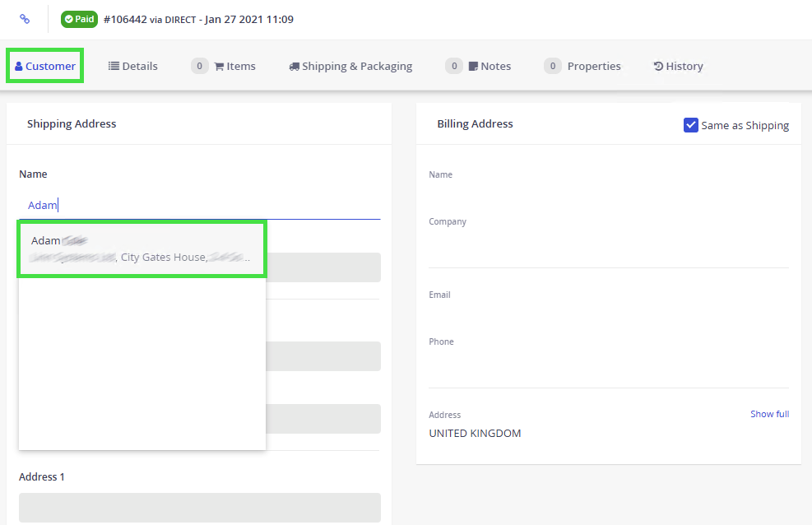
Task: Open the Show full address link
Action: coord(769,414)
